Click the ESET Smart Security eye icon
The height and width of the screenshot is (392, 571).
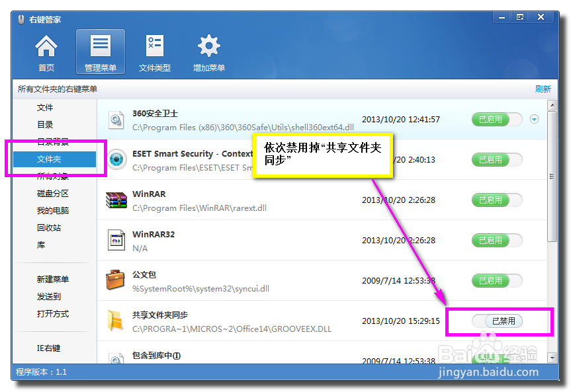coord(116,159)
